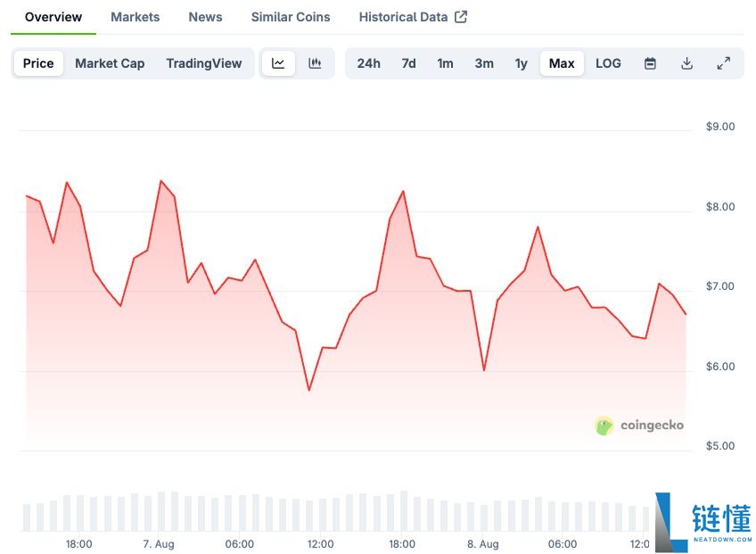This screenshot has height=554, width=756.
Task: Select the Max time range
Action: point(562,63)
